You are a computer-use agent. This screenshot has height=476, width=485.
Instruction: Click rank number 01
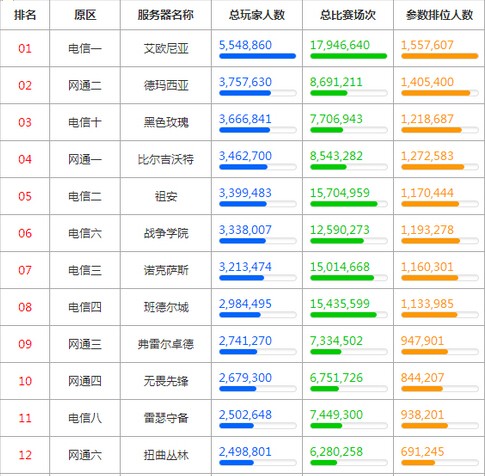(25, 49)
